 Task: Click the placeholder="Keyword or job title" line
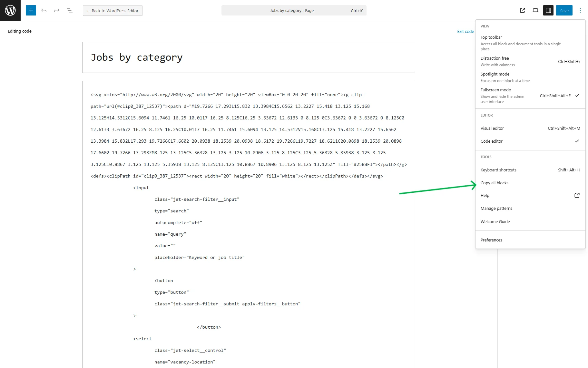(x=199, y=257)
